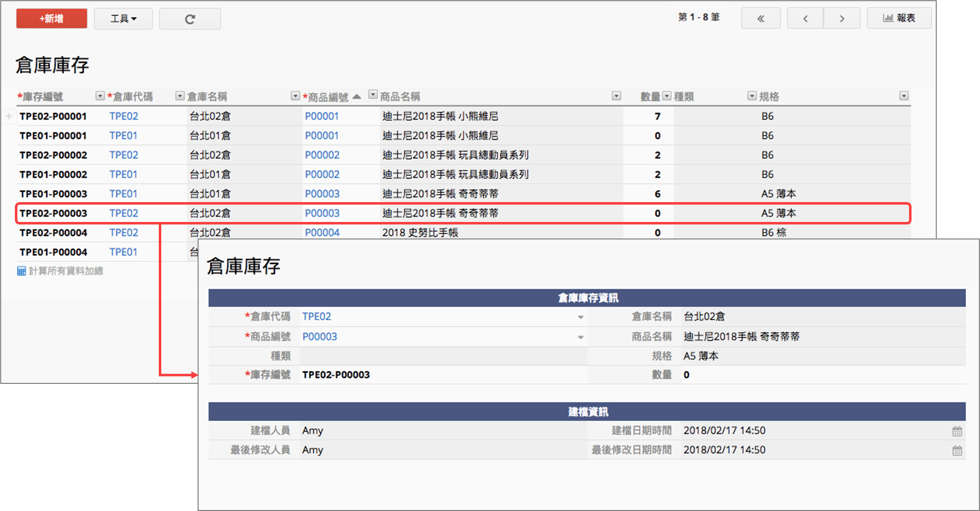Screen dimensions: 980x511
Task: Click sort arrow on 商品編號 column
Action: click(x=357, y=96)
